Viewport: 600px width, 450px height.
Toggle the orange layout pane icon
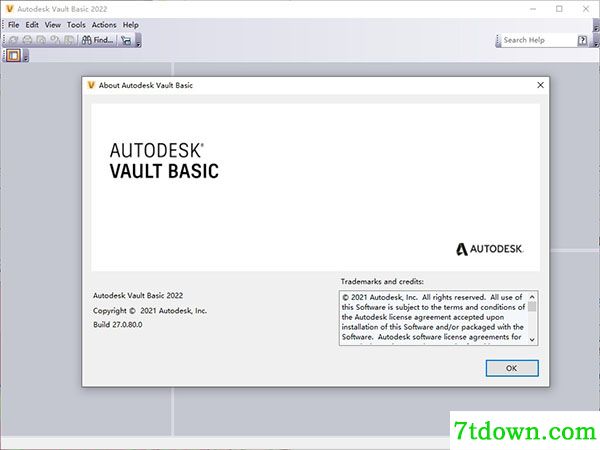tap(13, 56)
